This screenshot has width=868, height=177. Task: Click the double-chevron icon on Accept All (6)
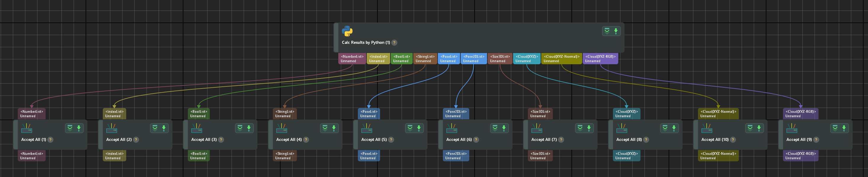[x=495, y=128]
